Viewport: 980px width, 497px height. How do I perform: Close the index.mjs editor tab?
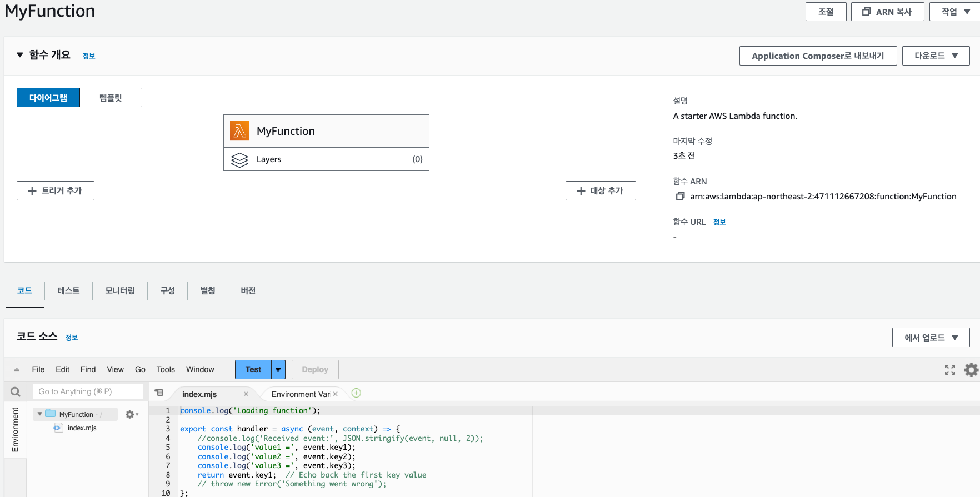coord(246,394)
